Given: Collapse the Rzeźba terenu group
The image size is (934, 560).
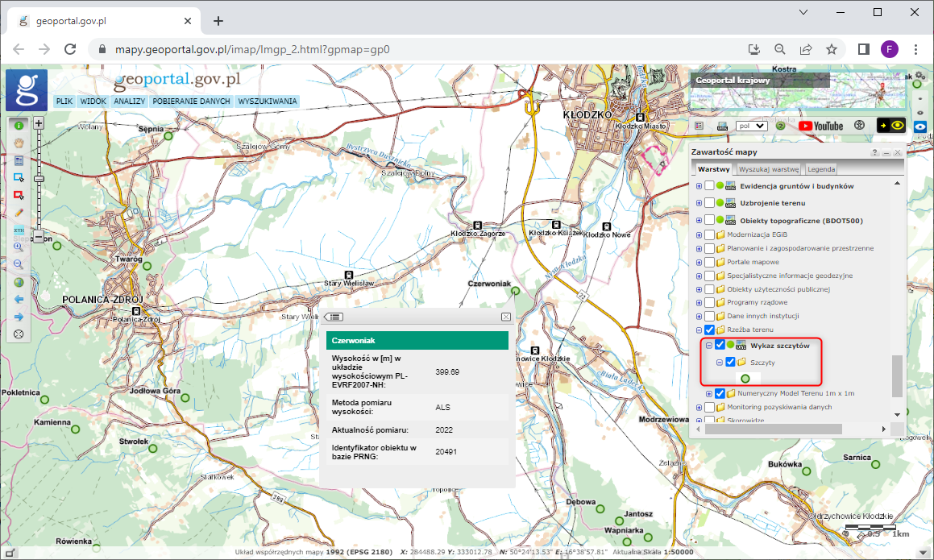Looking at the screenshot, I should pyautogui.click(x=699, y=330).
